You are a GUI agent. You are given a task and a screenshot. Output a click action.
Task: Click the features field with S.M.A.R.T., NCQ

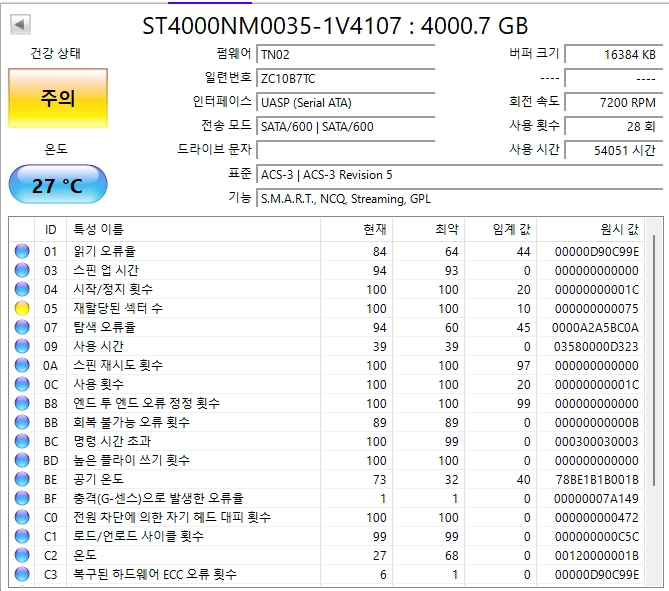[x=460, y=198]
